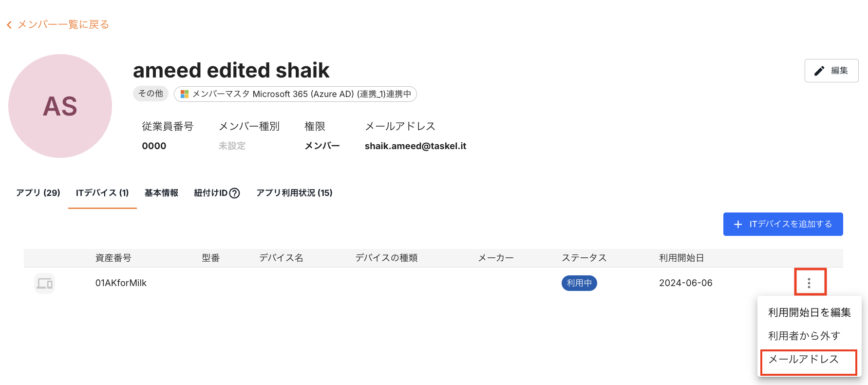Switch to the アプリ (29) tab
Image resolution: width=868 pixels, height=385 pixels.
point(38,193)
